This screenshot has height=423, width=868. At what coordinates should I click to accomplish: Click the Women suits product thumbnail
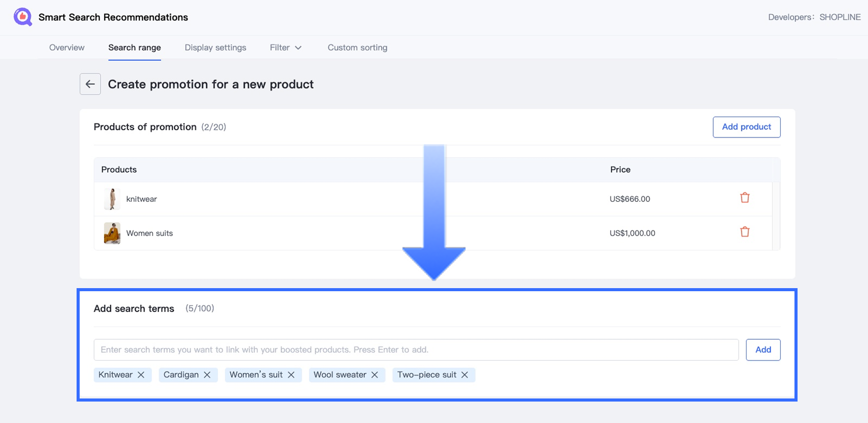tap(112, 233)
